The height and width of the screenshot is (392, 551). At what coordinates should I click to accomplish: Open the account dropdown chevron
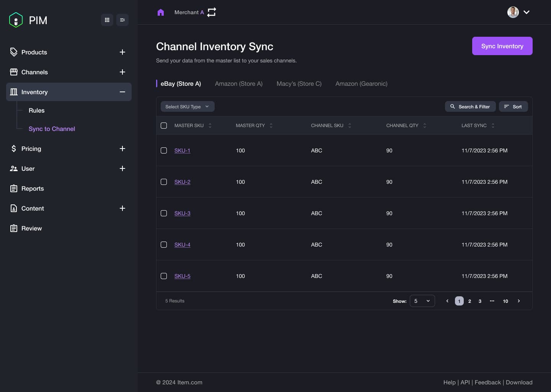[527, 12]
